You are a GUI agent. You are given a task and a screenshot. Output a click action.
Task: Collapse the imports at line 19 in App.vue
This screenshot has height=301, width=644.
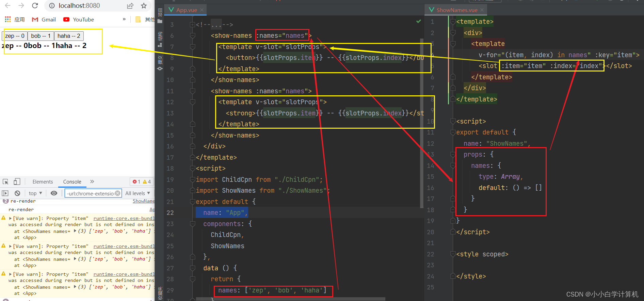[193, 179]
